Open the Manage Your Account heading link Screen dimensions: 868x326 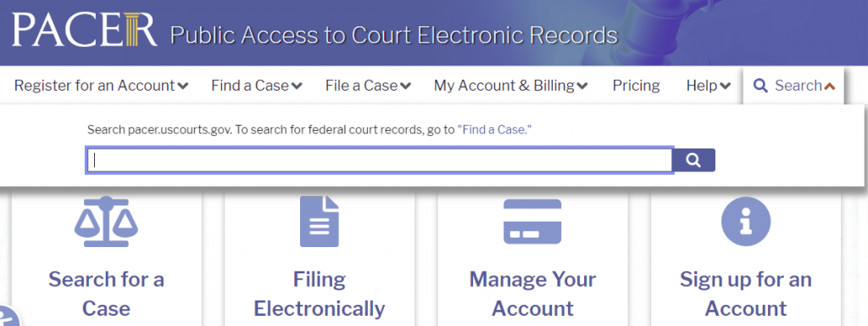[x=532, y=294]
